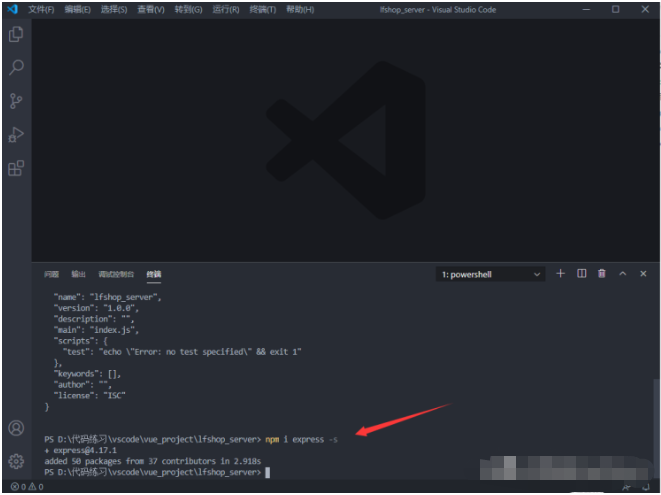
Task: Click the express@4.17.1 output line
Action: 81,450
